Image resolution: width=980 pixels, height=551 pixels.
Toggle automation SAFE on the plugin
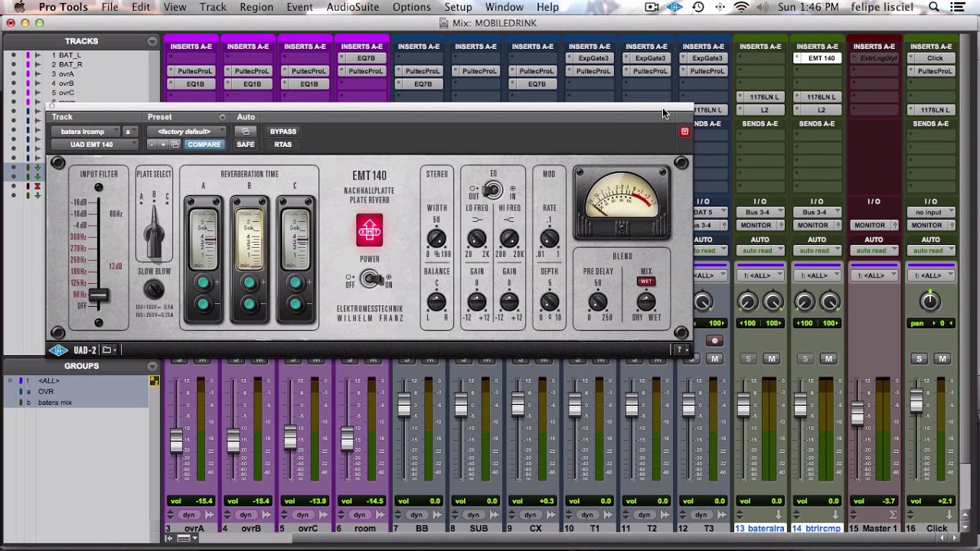pos(246,145)
